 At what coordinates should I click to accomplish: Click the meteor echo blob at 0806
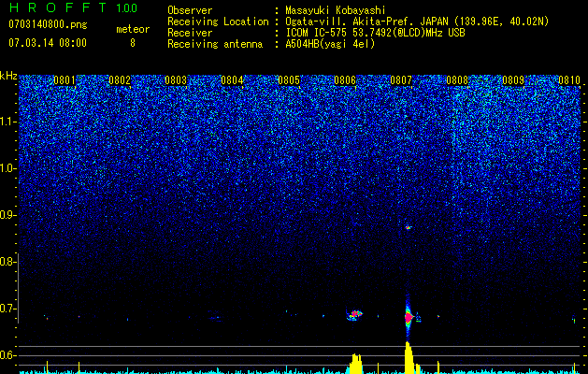pos(354,314)
